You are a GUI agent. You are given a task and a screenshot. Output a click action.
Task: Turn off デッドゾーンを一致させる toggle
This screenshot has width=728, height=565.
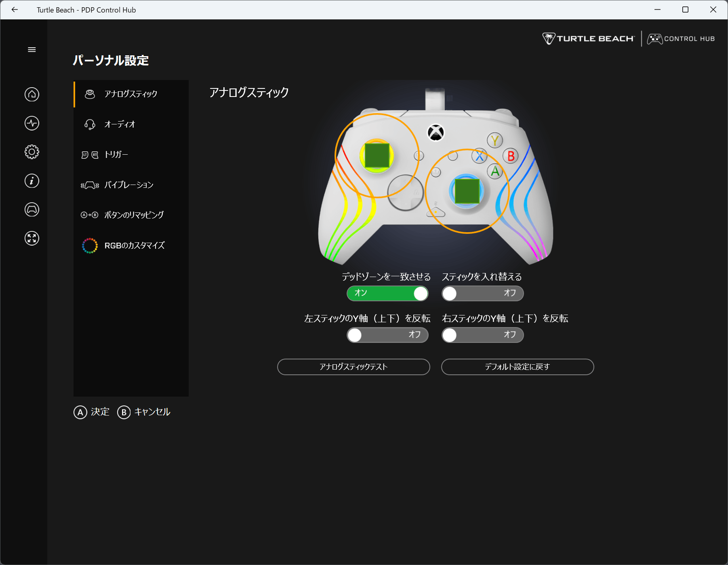(387, 294)
